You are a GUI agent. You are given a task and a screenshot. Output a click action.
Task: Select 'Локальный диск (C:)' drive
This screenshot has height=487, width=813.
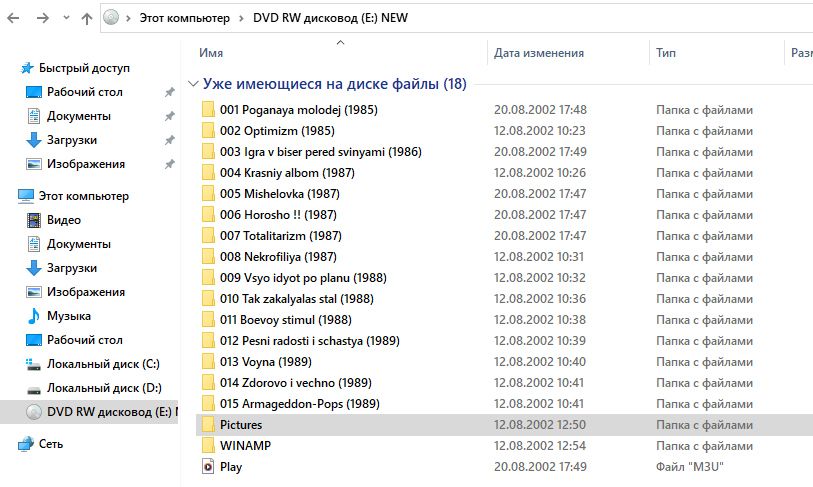[x=103, y=364]
